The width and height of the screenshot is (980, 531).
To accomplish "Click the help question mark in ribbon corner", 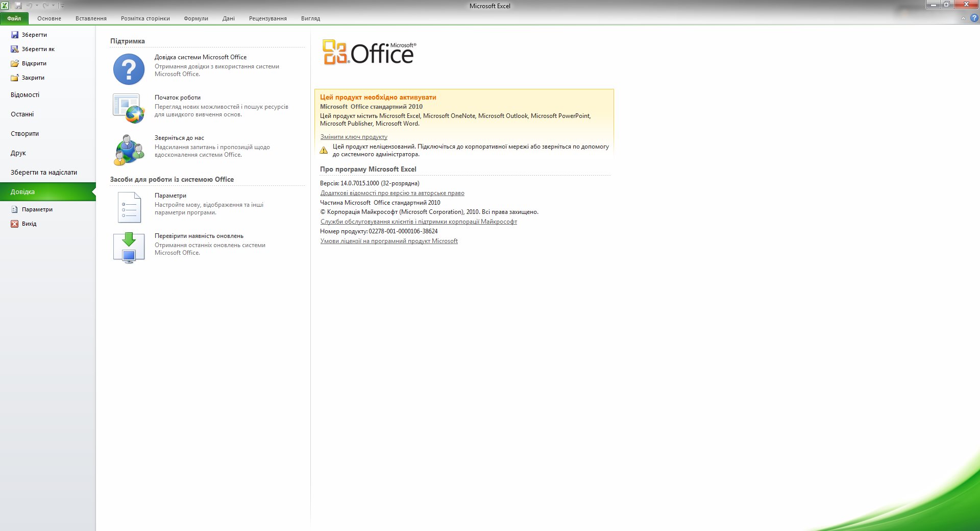I will tap(974, 18).
